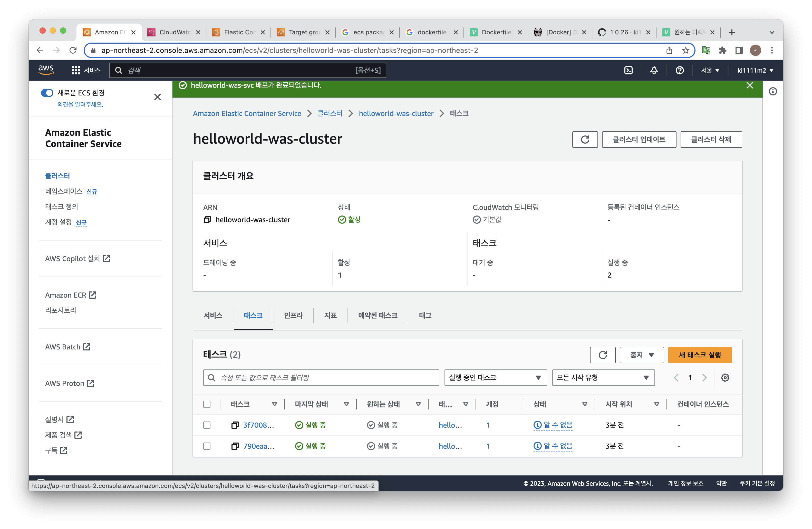This screenshot has height=529, width=812.
Task: Click the task filter search field
Action: click(x=321, y=378)
